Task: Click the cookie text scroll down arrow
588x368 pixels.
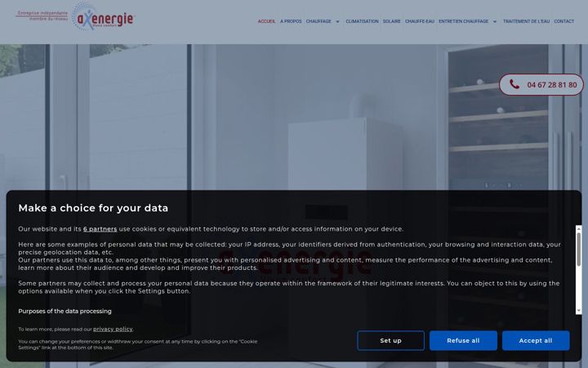Action: 579,311
